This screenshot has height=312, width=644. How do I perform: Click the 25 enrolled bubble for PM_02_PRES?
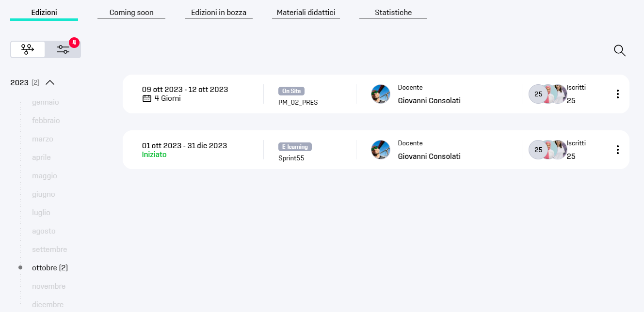click(x=538, y=94)
